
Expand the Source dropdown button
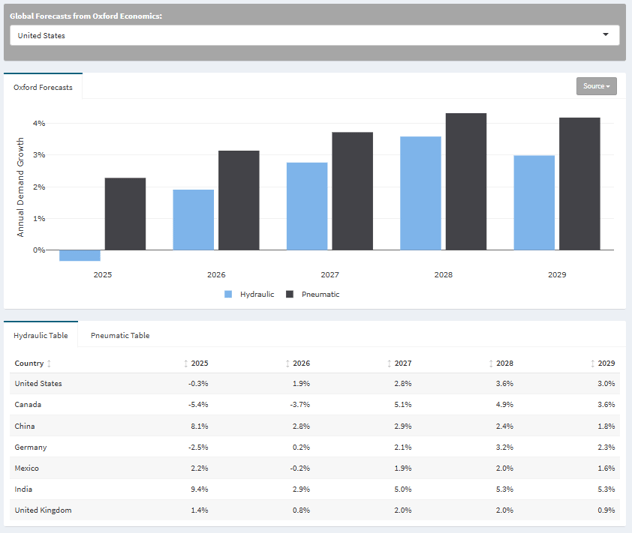tap(596, 86)
